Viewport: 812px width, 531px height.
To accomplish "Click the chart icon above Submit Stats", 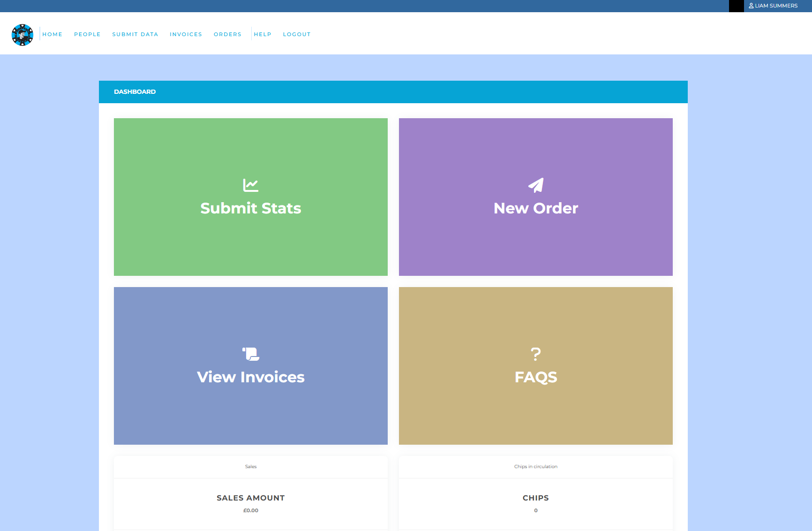I will click(251, 185).
